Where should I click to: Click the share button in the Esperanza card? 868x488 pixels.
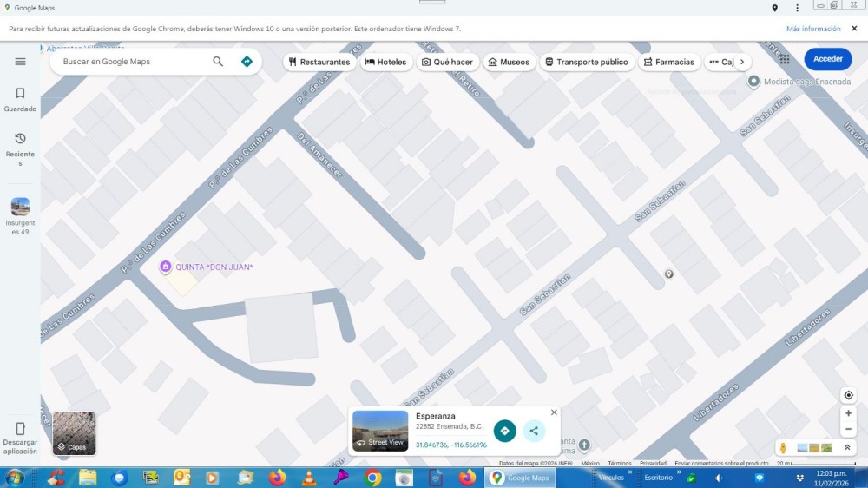[x=534, y=431]
